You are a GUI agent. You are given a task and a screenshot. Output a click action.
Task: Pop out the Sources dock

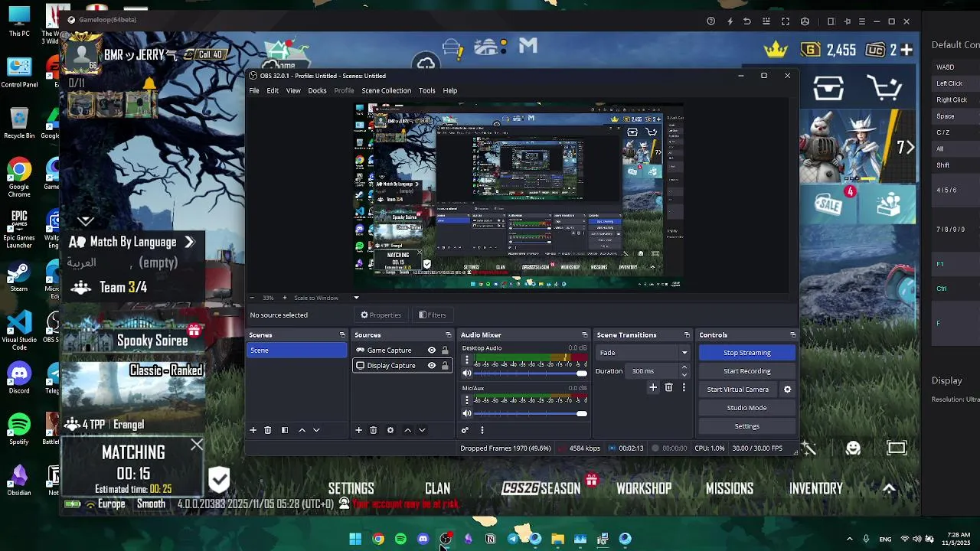(449, 335)
